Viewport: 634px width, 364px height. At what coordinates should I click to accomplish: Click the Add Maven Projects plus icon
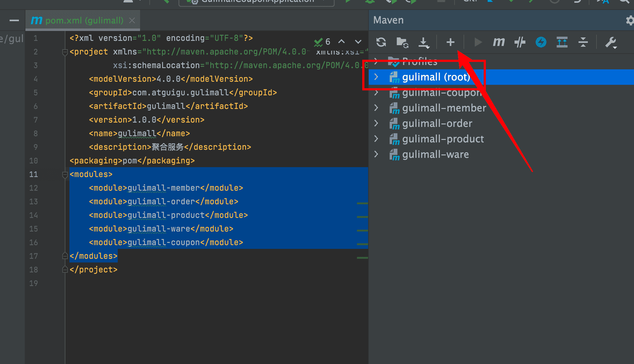click(x=450, y=42)
